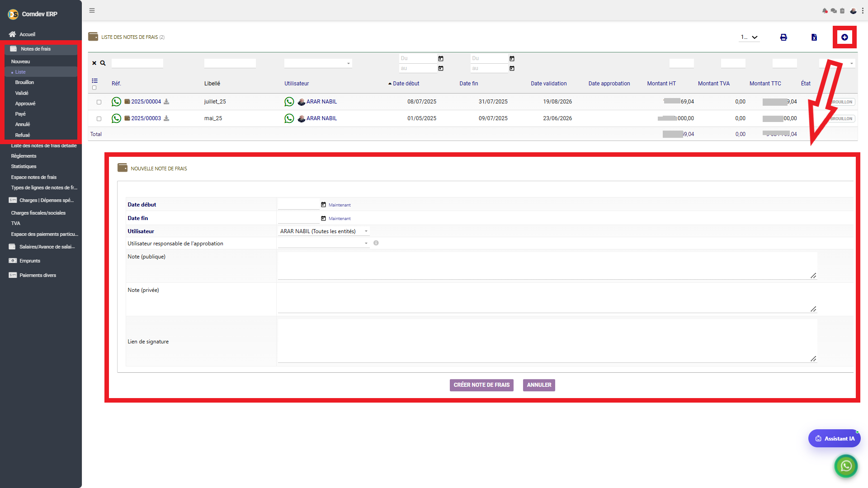Image resolution: width=868 pixels, height=488 pixels.
Task: Open the page size dropdown
Action: tap(749, 37)
